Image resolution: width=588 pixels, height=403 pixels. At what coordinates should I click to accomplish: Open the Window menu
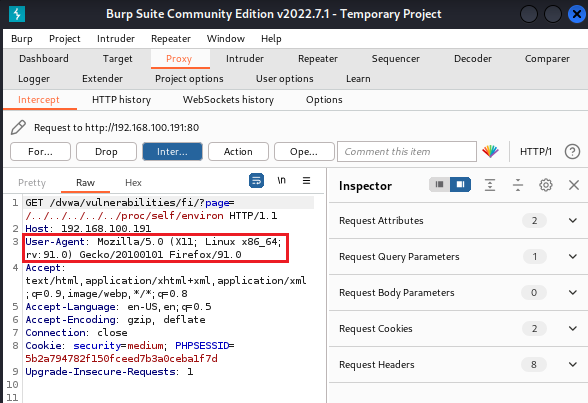226,39
